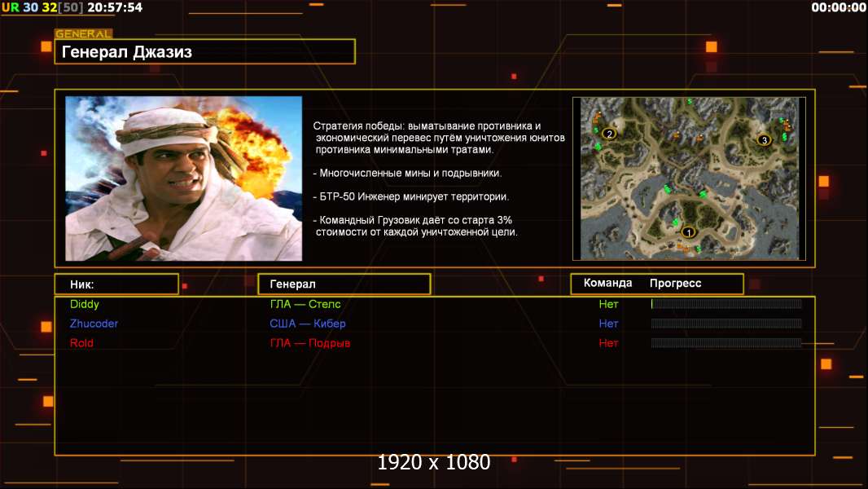Click the "Стратегия победы" description paragraph
This screenshot has width=868, height=489.
pyautogui.click(x=439, y=138)
